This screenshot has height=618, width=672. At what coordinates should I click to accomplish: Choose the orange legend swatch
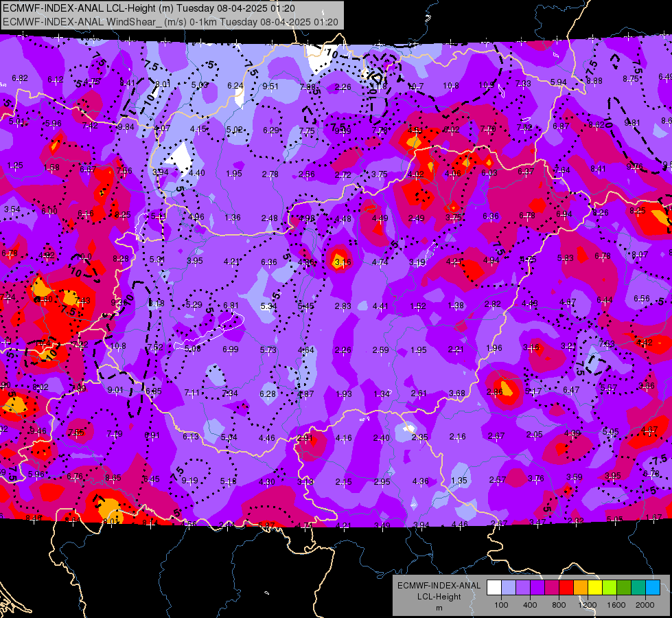tap(581, 588)
